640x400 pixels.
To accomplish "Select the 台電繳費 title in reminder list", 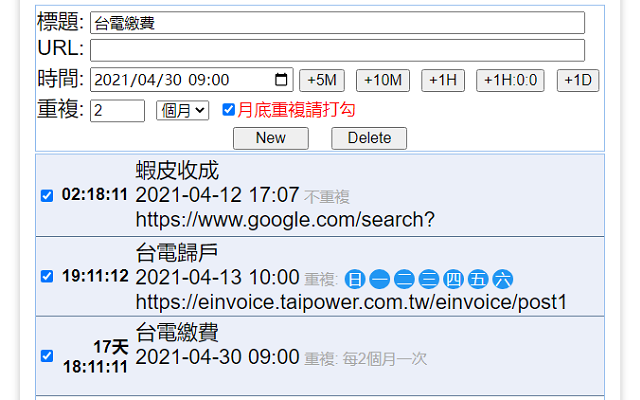I will click(x=177, y=332).
